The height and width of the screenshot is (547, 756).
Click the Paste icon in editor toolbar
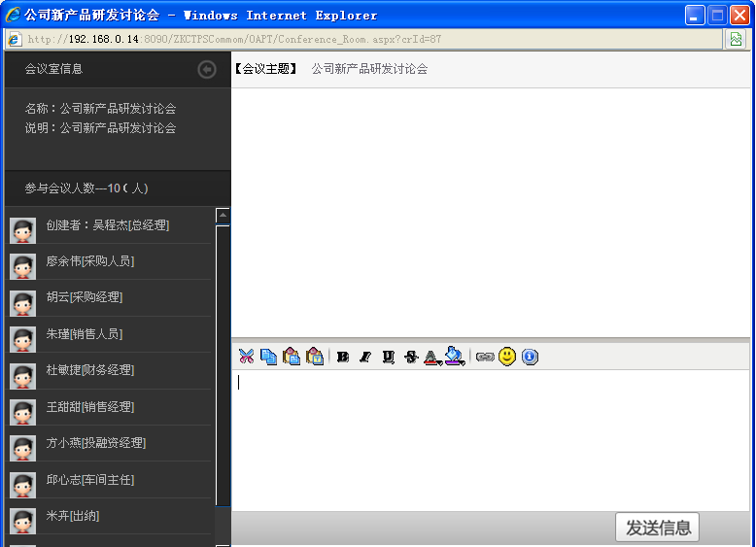[292, 357]
